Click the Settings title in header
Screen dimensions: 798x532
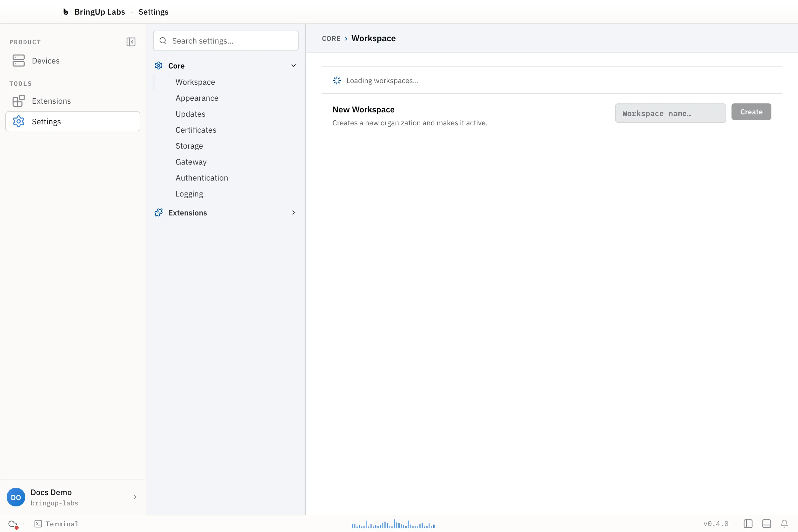pos(153,12)
